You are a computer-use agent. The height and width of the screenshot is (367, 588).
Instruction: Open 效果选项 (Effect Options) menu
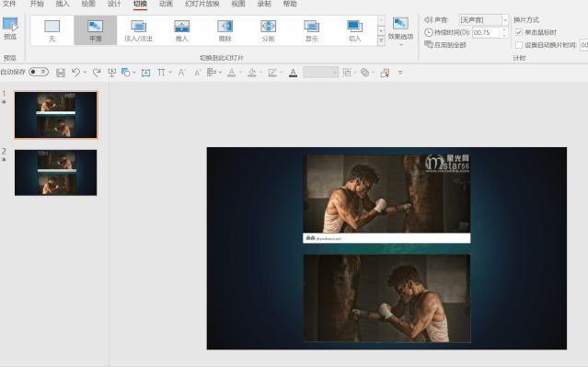tap(400, 31)
